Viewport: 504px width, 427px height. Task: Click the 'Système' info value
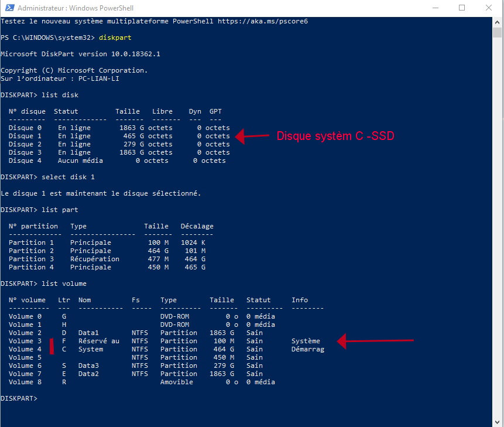click(306, 341)
